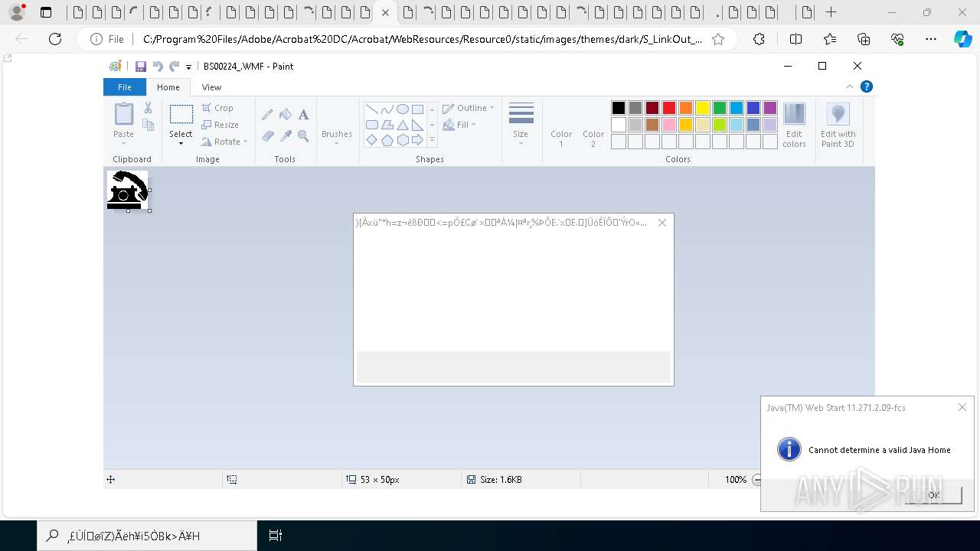Click the Crop button
This screenshot has height=551, width=980.
(x=217, y=108)
